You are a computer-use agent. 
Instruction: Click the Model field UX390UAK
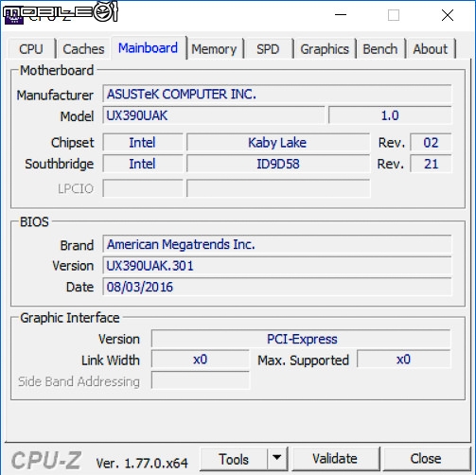[214, 115]
